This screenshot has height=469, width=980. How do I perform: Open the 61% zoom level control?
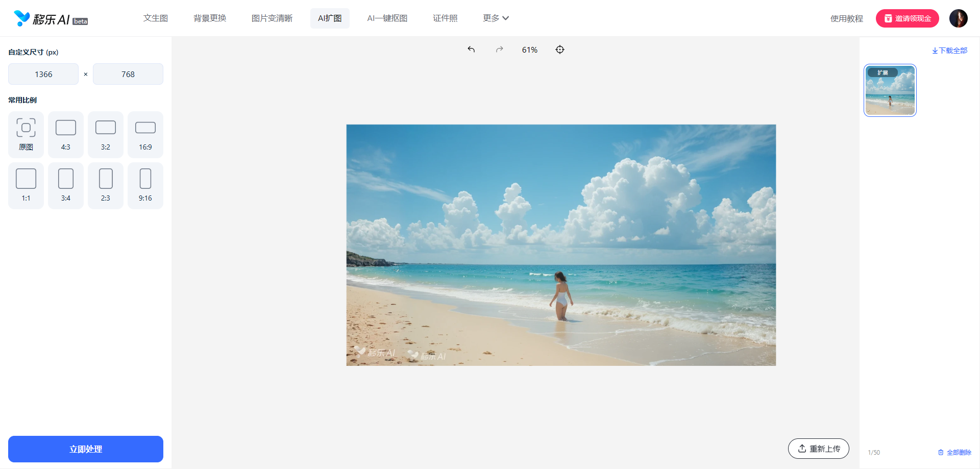529,50
